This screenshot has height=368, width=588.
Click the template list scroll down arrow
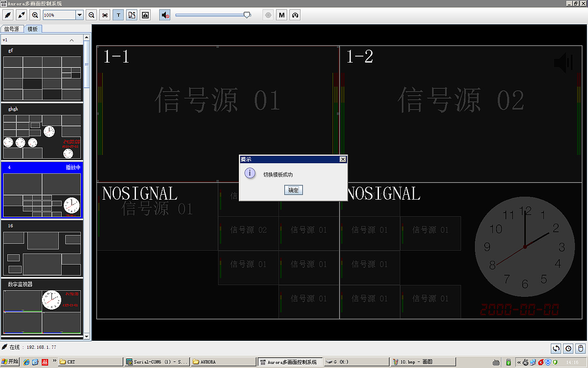(x=87, y=337)
